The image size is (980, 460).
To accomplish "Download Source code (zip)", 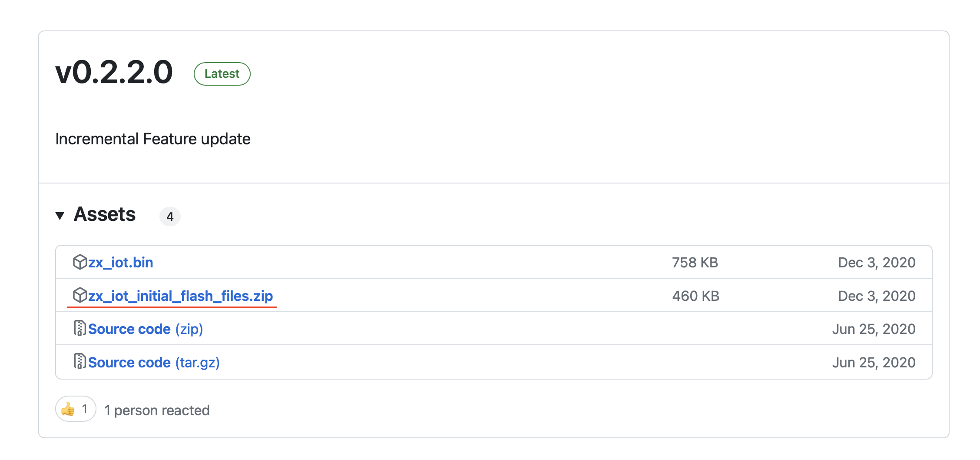I will click(x=146, y=329).
